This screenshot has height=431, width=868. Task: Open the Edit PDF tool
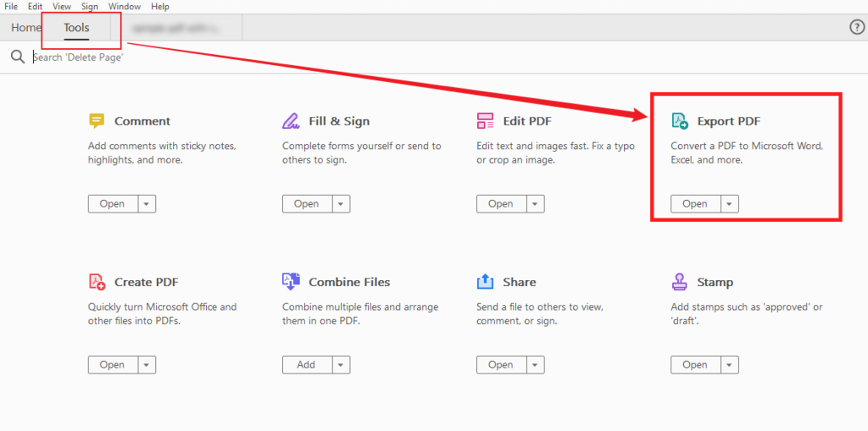pos(502,203)
